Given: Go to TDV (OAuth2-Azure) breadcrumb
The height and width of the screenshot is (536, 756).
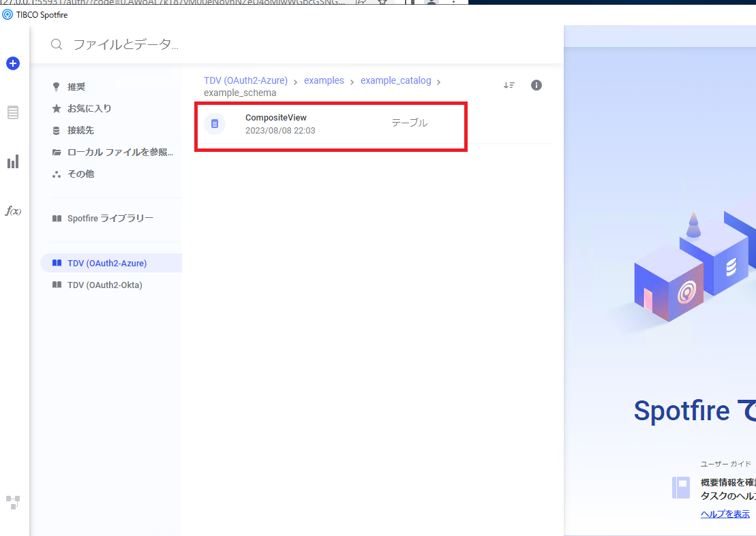Looking at the screenshot, I should [245, 80].
